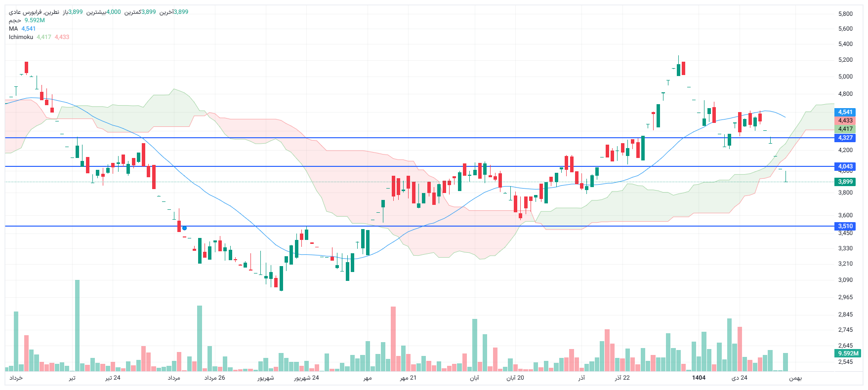Click the 9.592M volume tag on the axis
Viewport: 868px width, 390px height.
[x=848, y=353]
